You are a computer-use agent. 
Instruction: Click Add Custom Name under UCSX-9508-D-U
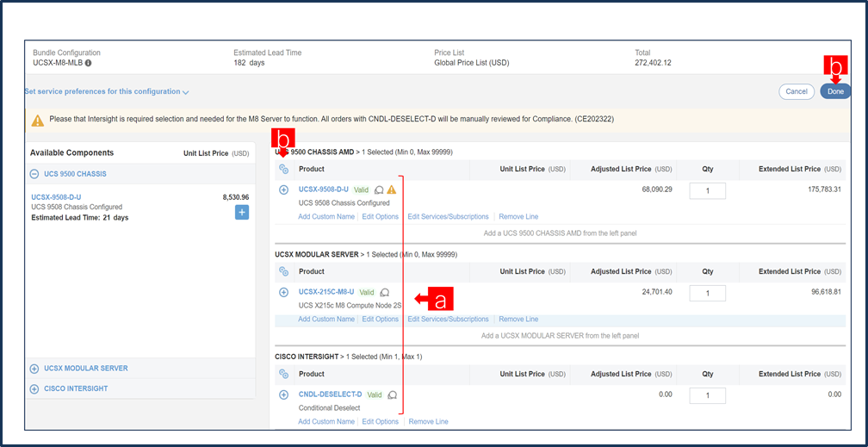pyautogui.click(x=326, y=216)
